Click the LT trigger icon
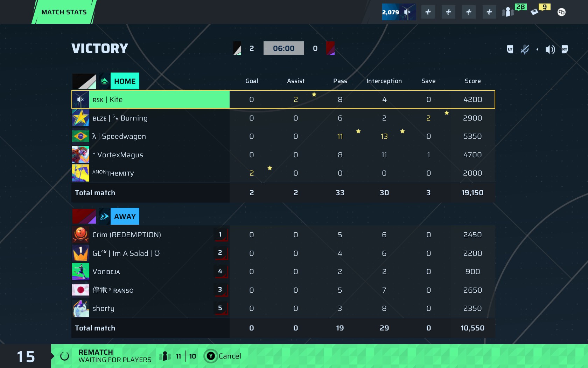The height and width of the screenshot is (368, 588). pyautogui.click(x=510, y=49)
